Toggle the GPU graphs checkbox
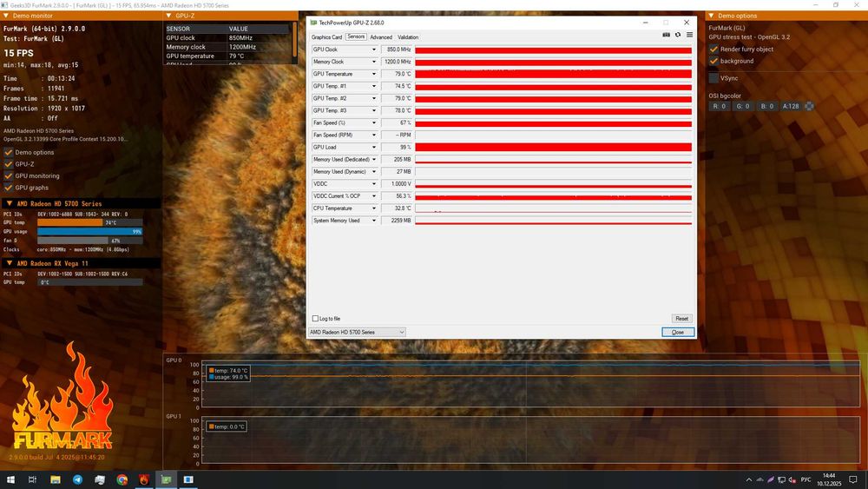The height and width of the screenshot is (489, 868). pos(9,188)
